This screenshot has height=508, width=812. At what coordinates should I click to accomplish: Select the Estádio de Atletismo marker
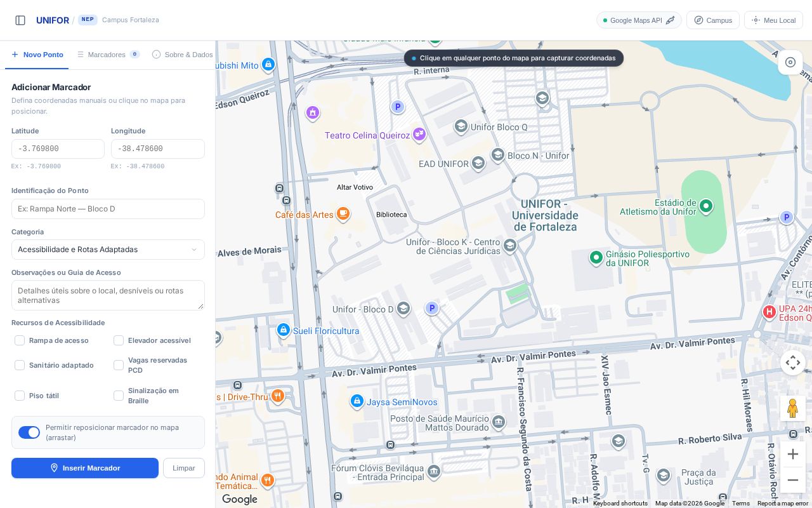tap(706, 206)
